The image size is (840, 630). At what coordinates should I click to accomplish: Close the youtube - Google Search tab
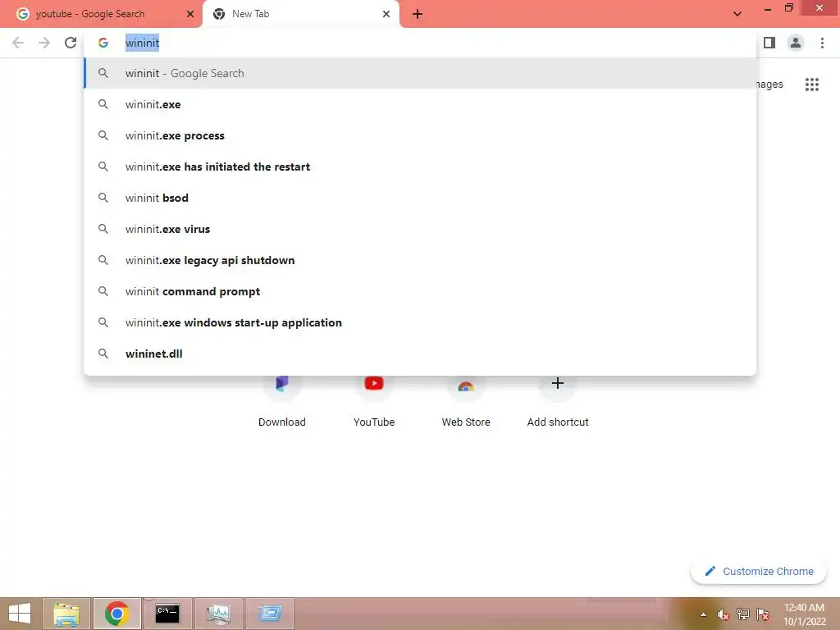click(189, 14)
